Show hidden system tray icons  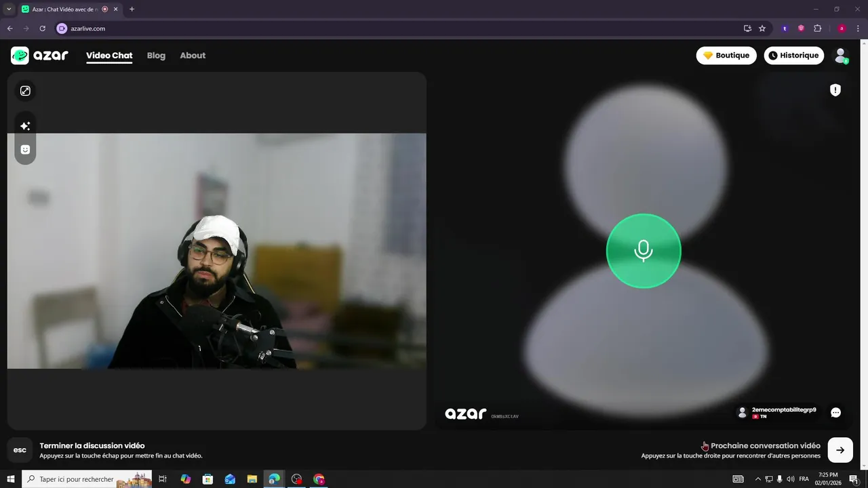(758, 479)
